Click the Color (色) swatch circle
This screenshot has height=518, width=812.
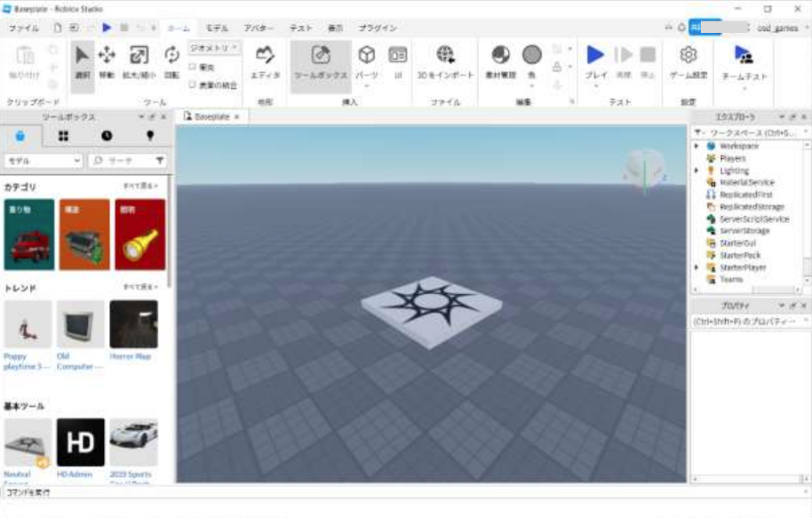[x=532, y=54]
